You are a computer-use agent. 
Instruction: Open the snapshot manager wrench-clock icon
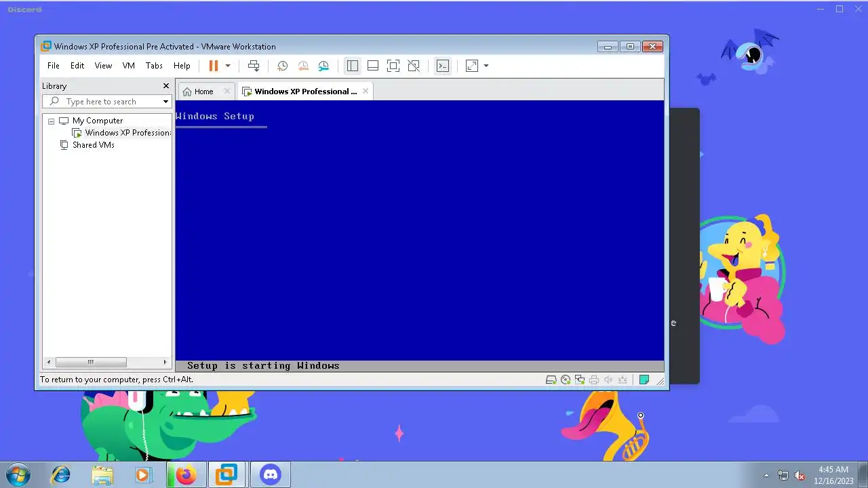[323, 66]
